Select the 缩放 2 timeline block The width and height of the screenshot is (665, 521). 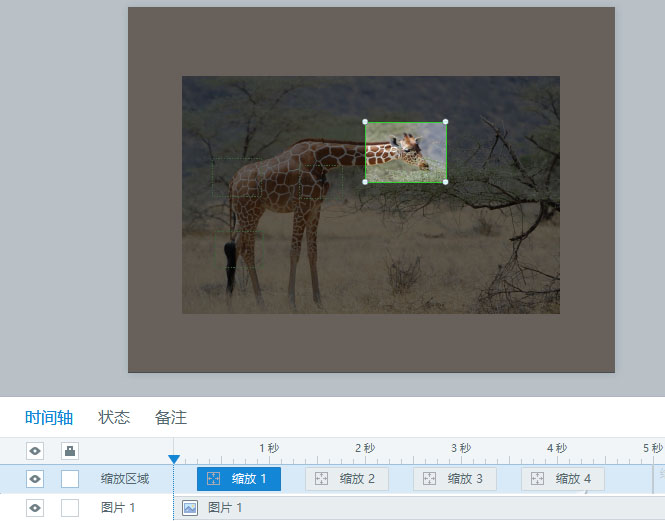tap(347, 479)
